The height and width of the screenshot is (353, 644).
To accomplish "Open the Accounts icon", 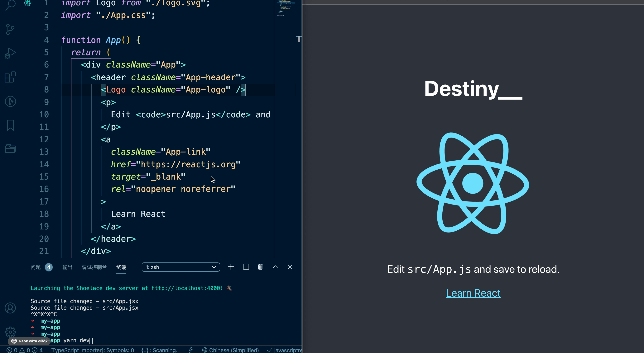I will [x=10, y=308].
